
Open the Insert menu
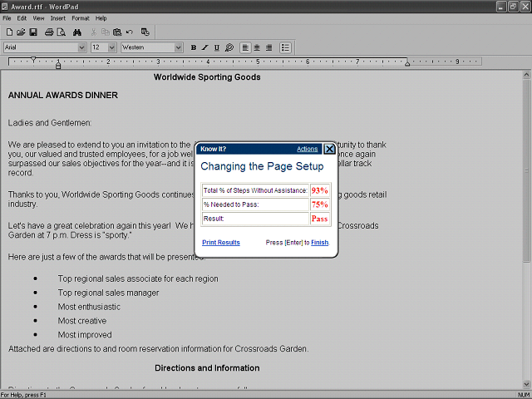58,18
